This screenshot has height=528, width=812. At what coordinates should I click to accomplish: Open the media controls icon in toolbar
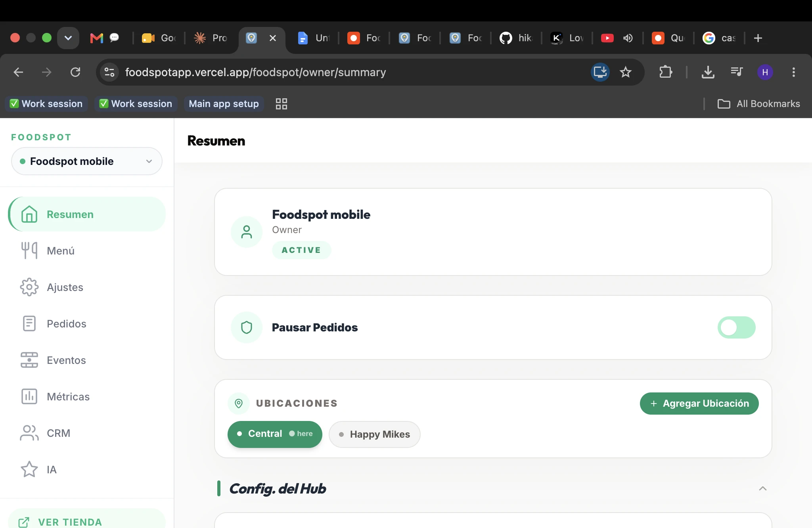[737, 72]
